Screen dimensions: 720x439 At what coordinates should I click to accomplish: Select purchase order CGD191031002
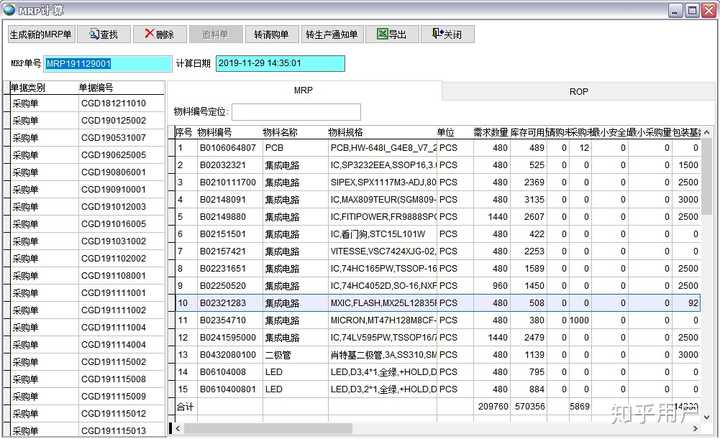pyautogui.click(x=113, y=241)
